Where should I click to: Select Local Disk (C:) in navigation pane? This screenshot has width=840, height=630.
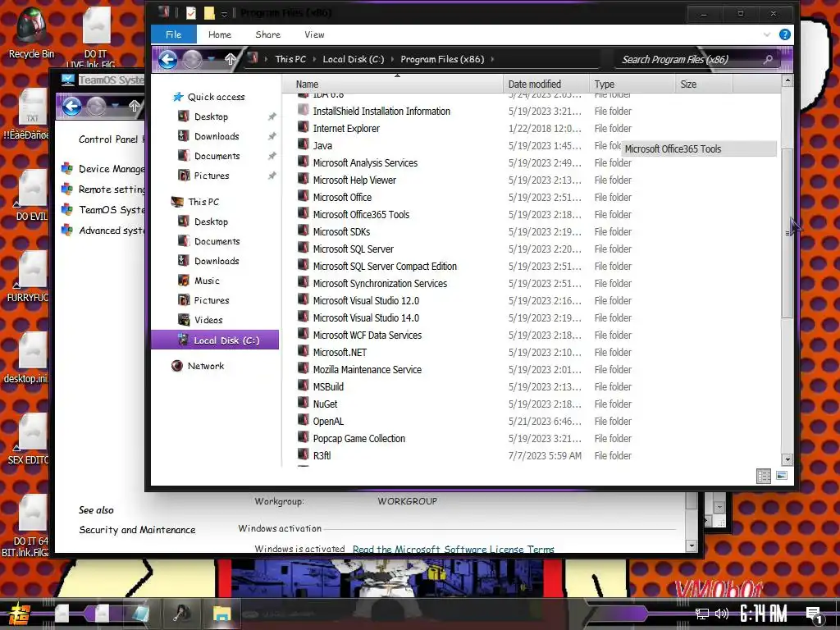pos(215,340)
